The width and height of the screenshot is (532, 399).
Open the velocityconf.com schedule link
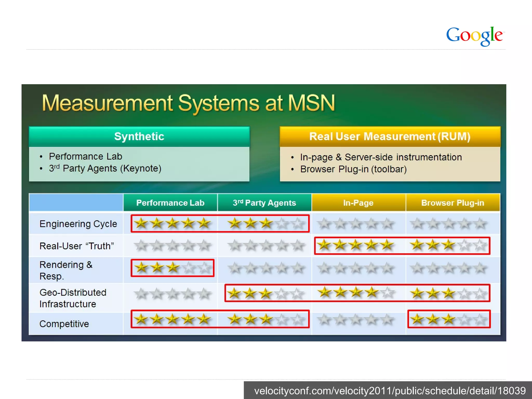pos(390,391)
